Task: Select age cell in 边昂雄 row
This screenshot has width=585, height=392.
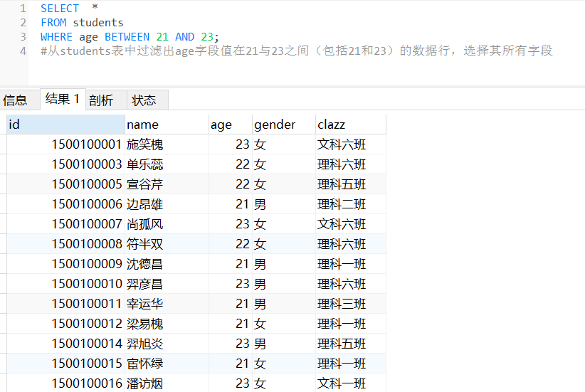Action: pyautogui.click(x=230, y=204)
